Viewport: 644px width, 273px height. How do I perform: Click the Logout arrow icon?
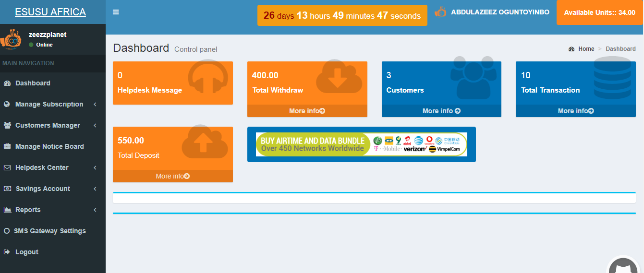pyautogui.click(x=6, y=252)
